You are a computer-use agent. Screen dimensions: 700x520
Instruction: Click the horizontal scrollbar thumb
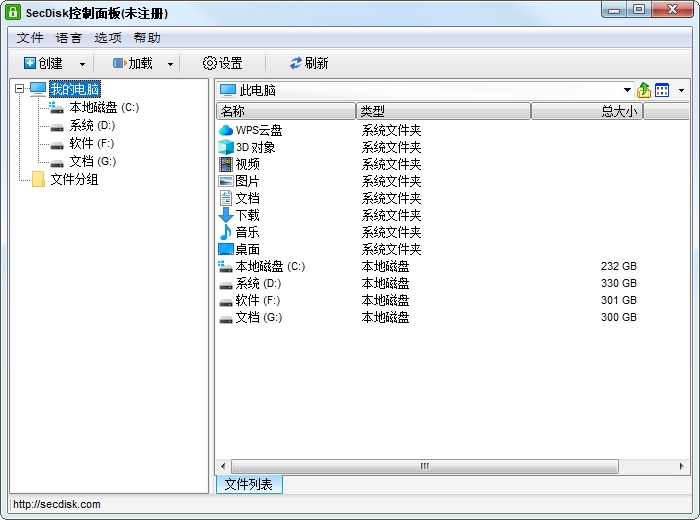tap(425, 466)
